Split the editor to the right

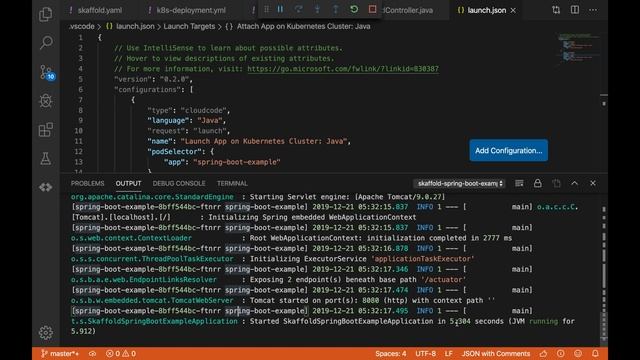pos(575,10)
